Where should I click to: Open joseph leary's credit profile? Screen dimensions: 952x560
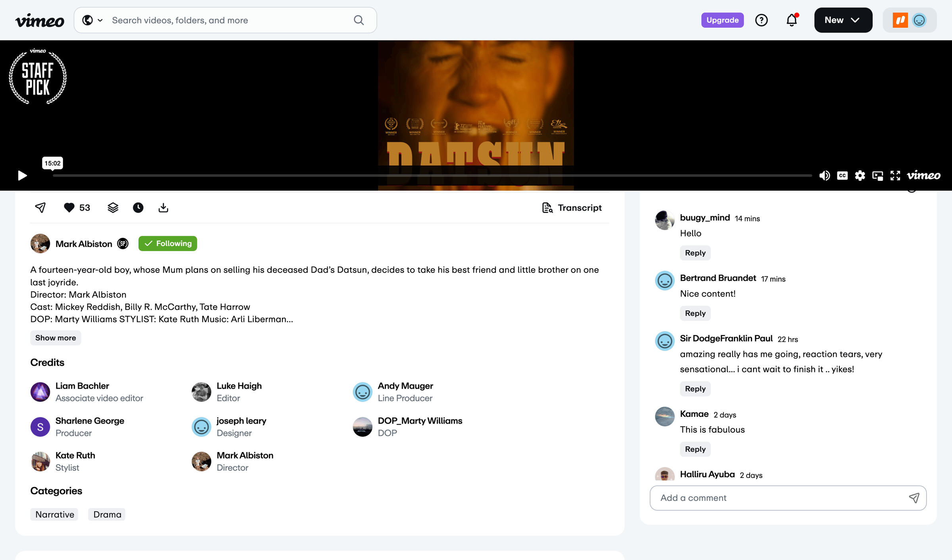[242, 421]
